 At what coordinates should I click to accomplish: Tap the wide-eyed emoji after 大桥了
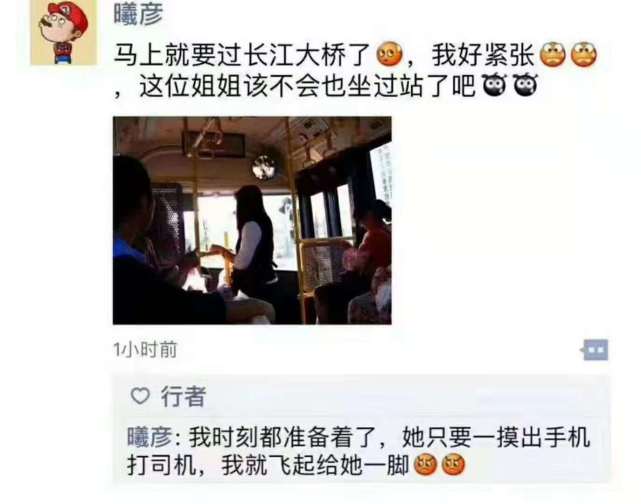[389, 54]
